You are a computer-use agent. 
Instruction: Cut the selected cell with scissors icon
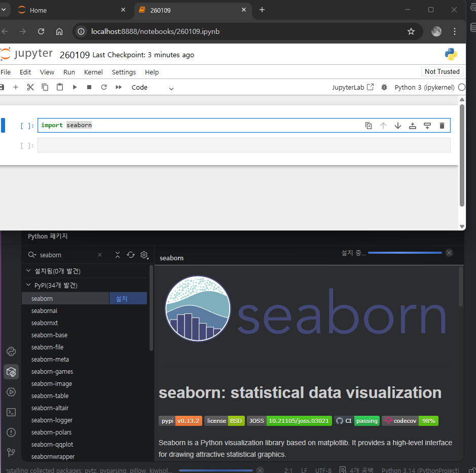[30, 87]
